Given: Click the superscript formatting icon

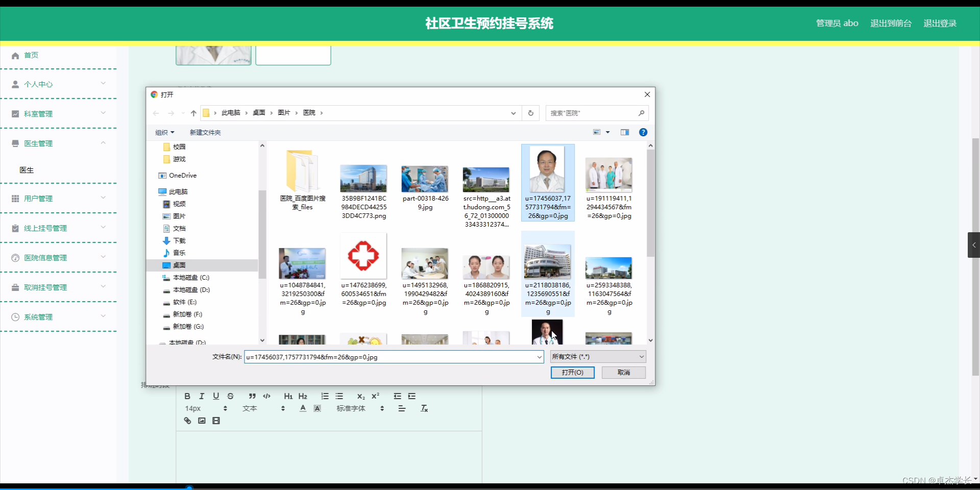Looking at the screenshot, I should pyautogui.click(x=376, y=396).
